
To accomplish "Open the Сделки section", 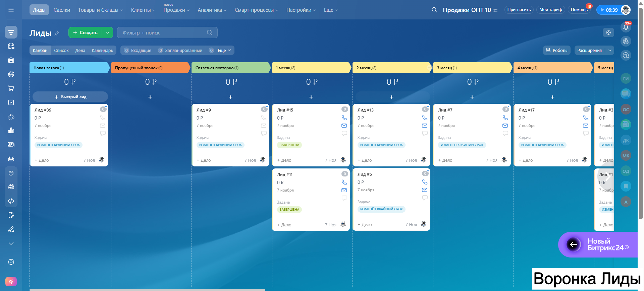I will point(62,10).
